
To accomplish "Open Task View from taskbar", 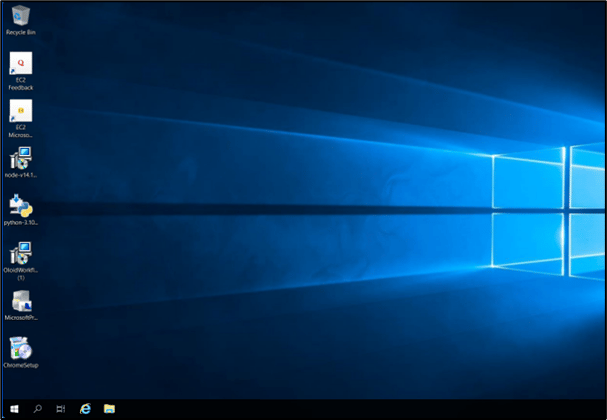I will point(61,409).
